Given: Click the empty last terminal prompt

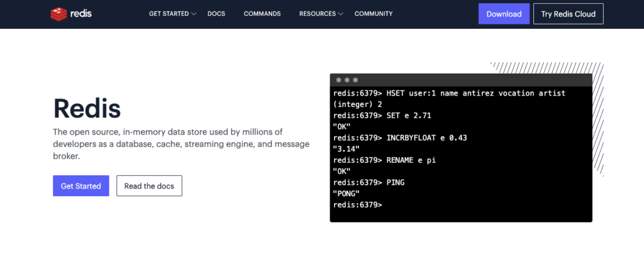Looking at the screenshot, I should point(357,205).
